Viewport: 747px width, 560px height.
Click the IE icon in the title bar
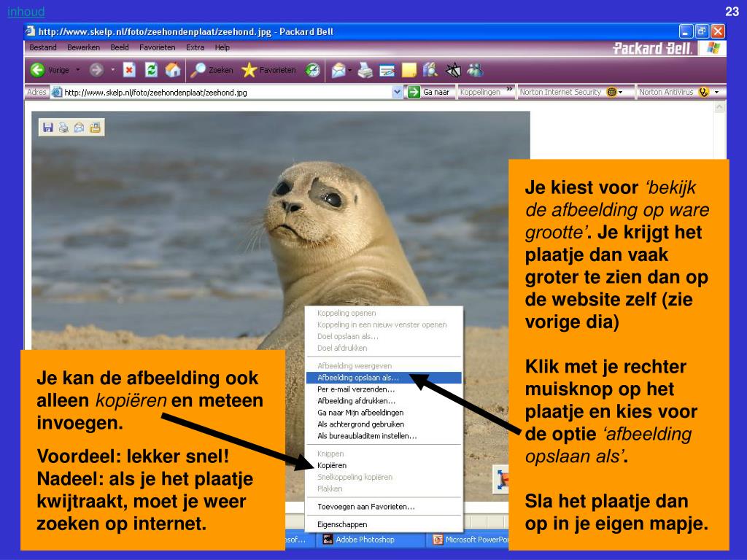[31, 31]
